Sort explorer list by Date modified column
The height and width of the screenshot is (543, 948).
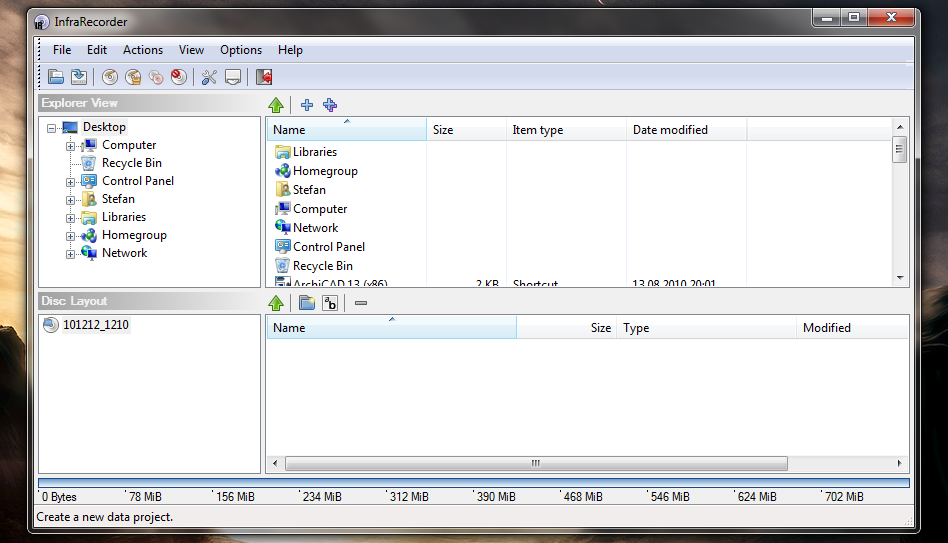(x=686, y=129)
